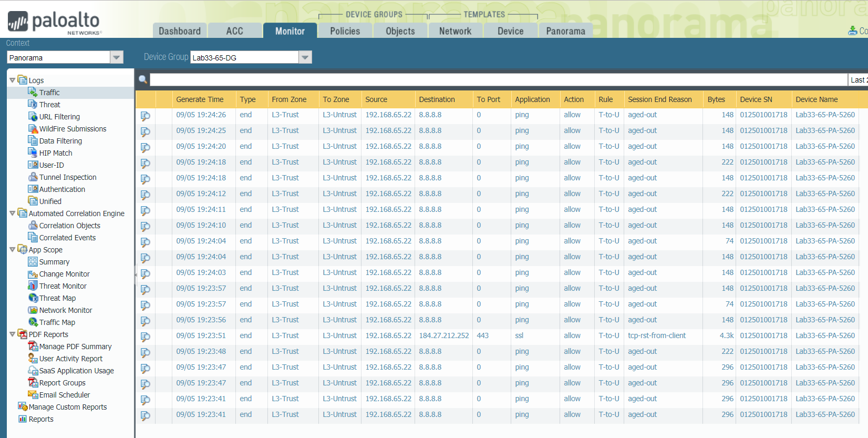The width and height of the screenshot is (868, 438).
Task: Collapse the PDF Reports tree node
Action: (12, 334)
